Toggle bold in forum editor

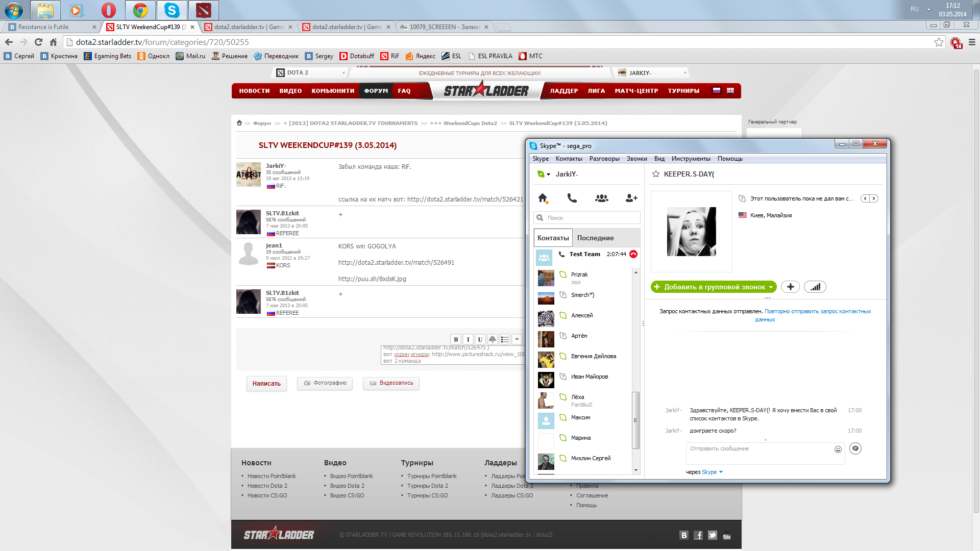(456, 339)
